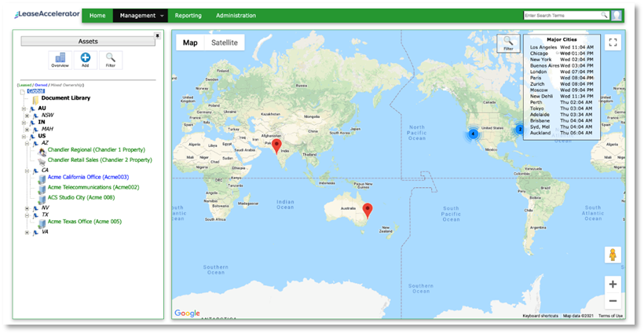Open the Keyboard shortcuts link on the map
Image resolution: width=644 pixels, height=334 pixels.
tap(540, 316)
